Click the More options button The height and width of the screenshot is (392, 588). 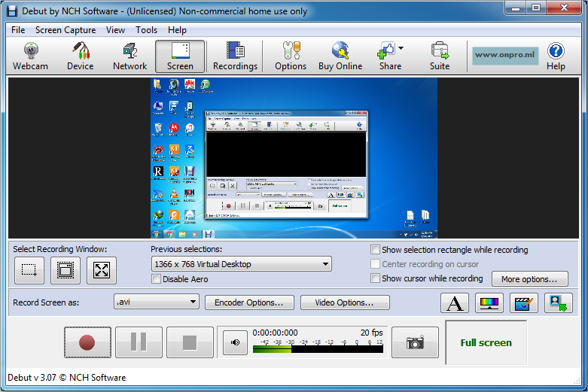[x=529, y=279]
